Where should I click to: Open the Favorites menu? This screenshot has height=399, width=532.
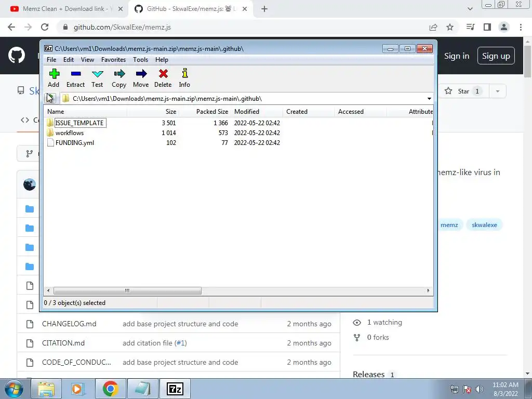click(x=113, y=60)
